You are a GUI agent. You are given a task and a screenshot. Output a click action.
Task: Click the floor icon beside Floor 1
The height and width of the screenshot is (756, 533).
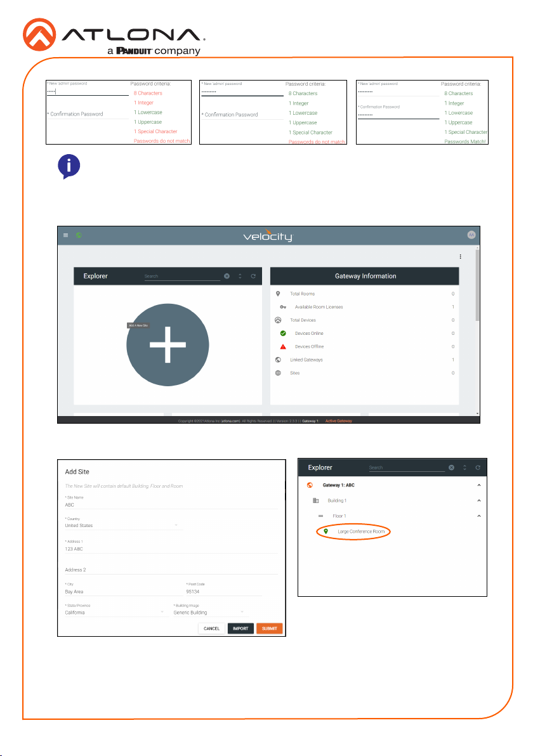click(x=320, y=516)
